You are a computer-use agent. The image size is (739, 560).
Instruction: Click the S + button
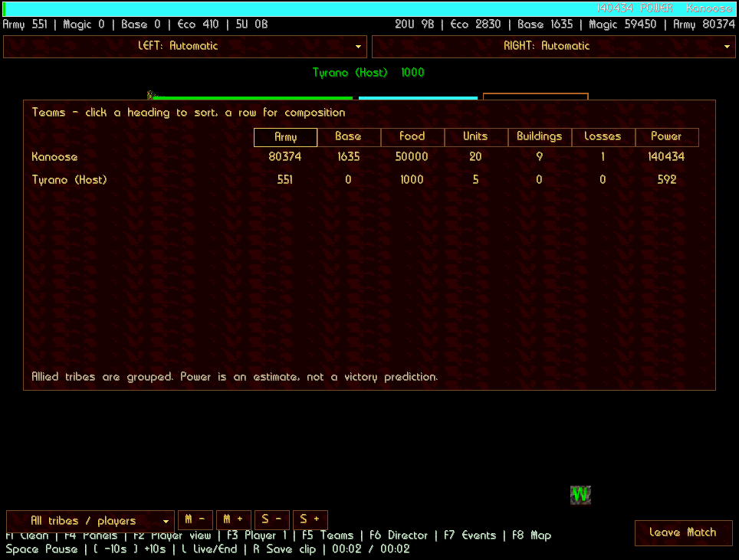pos(310,520)
